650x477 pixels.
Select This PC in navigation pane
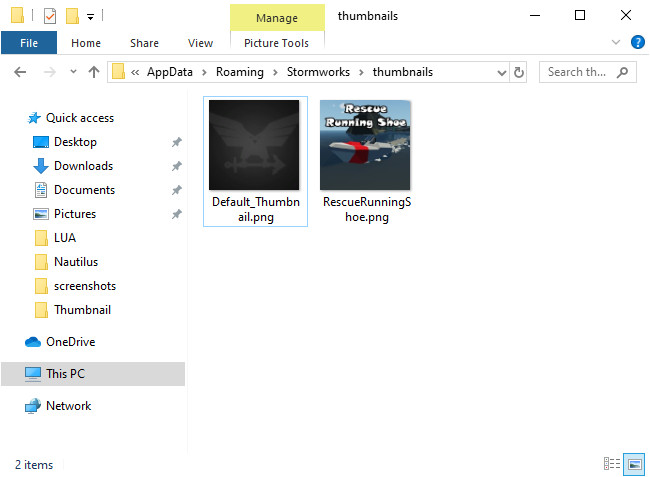tap(93, 374)
